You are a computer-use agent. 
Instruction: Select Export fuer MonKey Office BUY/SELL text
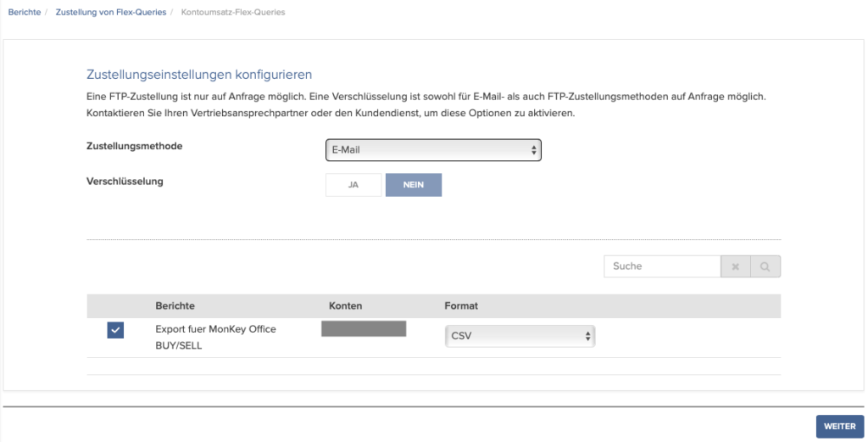pyautogui.click(x=215, y=338)
